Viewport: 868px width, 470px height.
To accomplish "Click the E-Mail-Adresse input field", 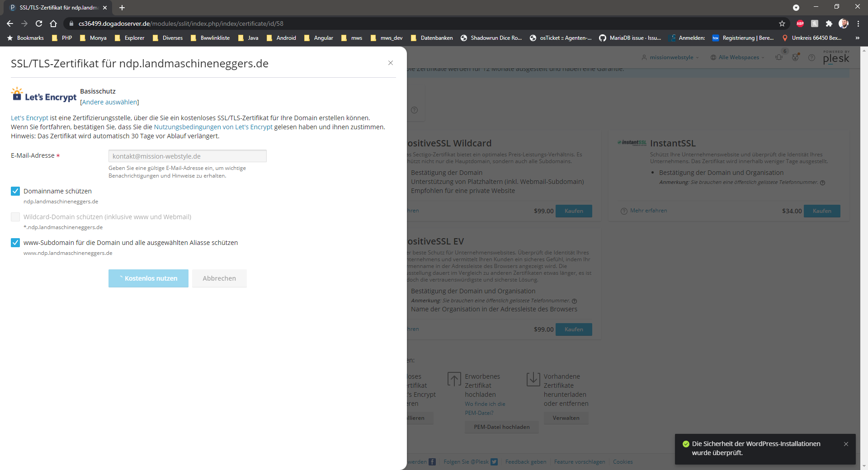I will coord(187,156).
